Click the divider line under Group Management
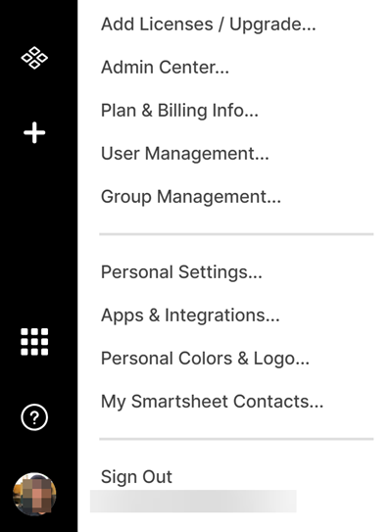Image resolution: width=392 pixels, height=532 pixels. click(236, 234)
